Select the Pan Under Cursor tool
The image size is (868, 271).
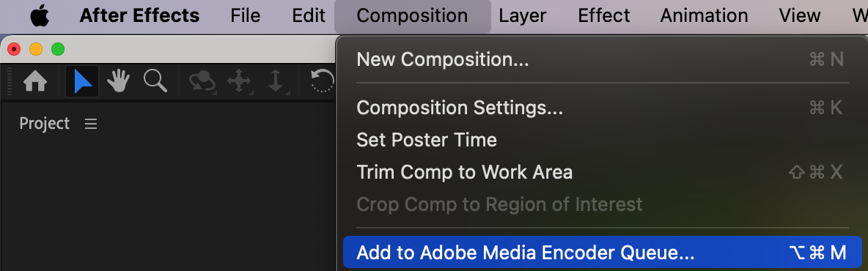coord(239,82)
